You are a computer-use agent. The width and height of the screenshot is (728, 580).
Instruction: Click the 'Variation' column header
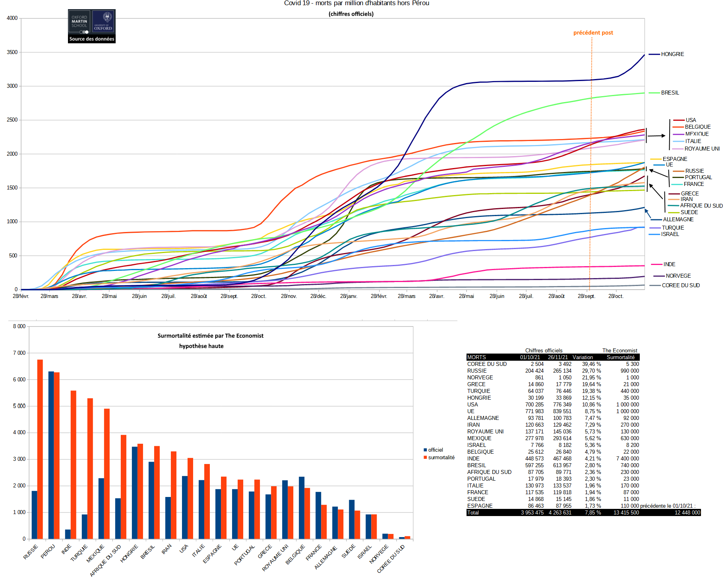583,357
